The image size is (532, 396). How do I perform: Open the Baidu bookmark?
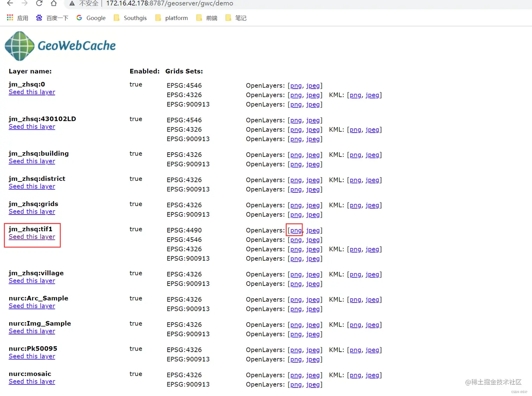[x=52, y=18]
